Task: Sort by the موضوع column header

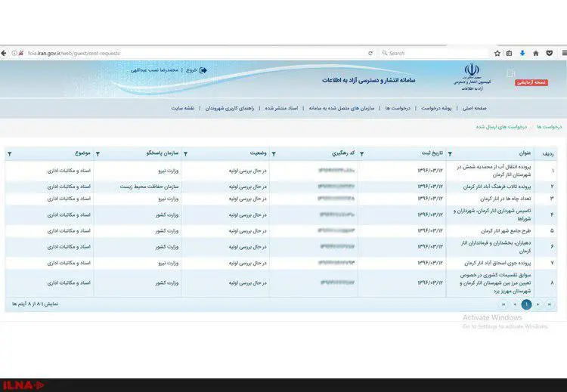Action: coord(82,153)
